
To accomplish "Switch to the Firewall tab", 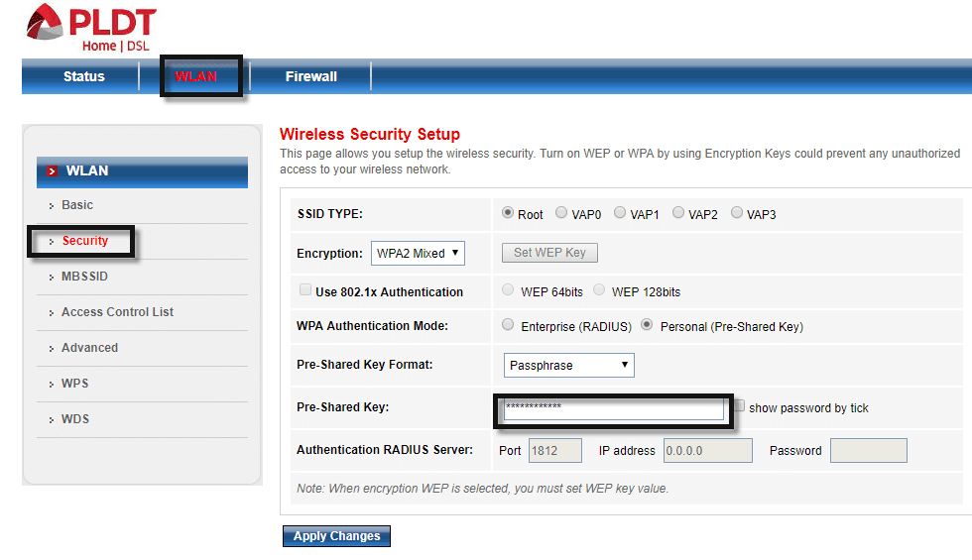I will click(x=310, y=77).
